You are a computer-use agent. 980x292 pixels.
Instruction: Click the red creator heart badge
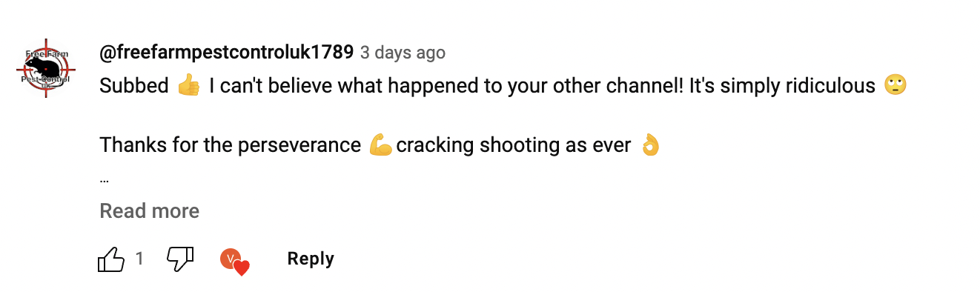[241, 268]
